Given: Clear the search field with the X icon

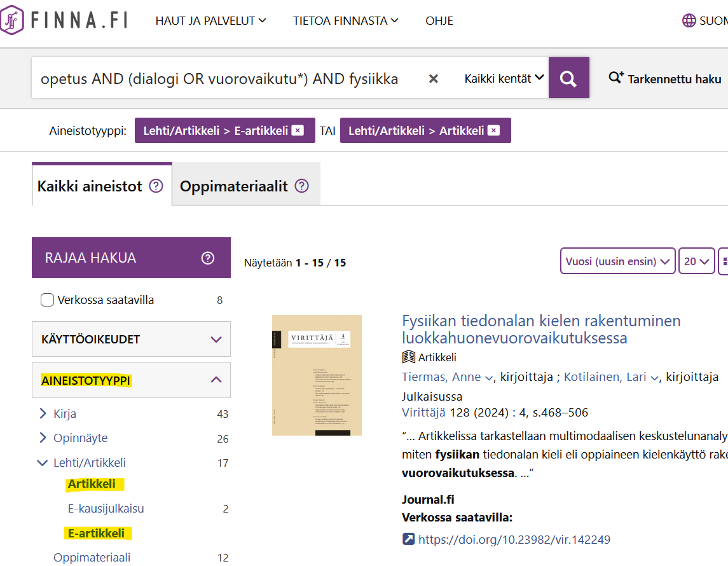Looking at the screenshot, I should point(433,79).
